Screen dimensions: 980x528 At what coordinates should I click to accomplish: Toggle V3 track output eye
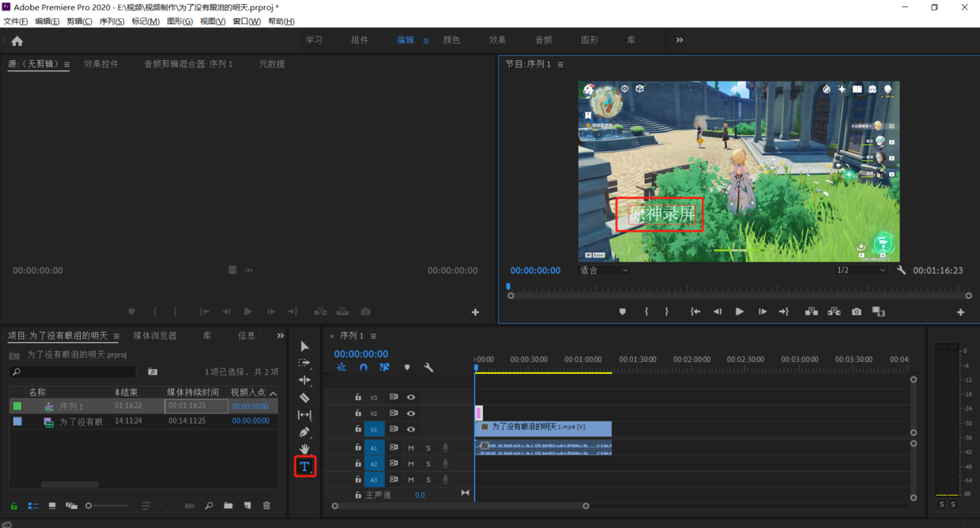coord(411,398)
